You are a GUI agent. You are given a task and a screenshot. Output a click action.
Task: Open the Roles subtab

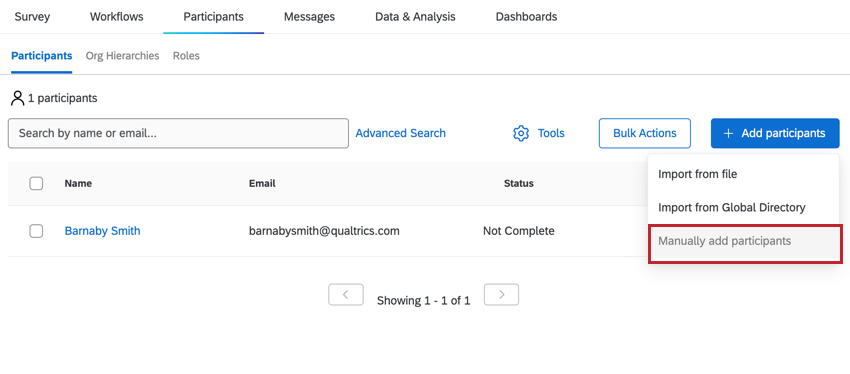click(x=186, y=56)
